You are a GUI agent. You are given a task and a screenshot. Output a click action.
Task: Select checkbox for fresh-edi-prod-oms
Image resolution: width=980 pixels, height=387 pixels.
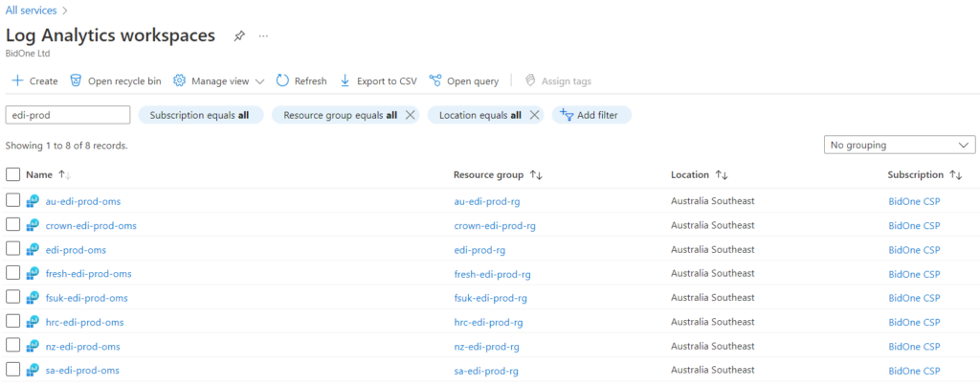pyautogui.click(x=13, y=273)
